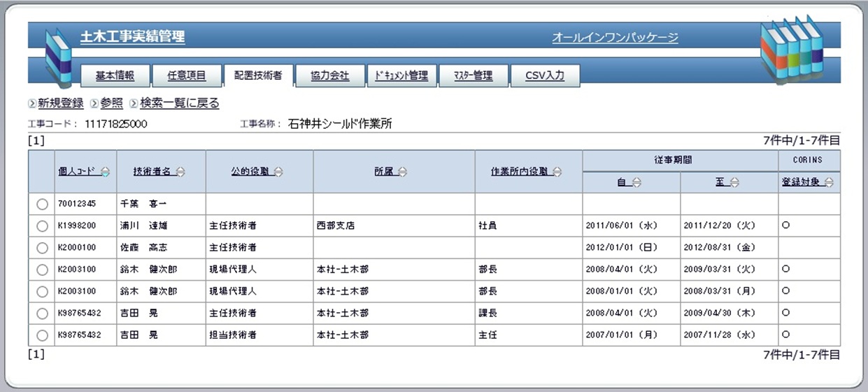Click the sort icon beside 技術者名 header

[x=180, y=172]
